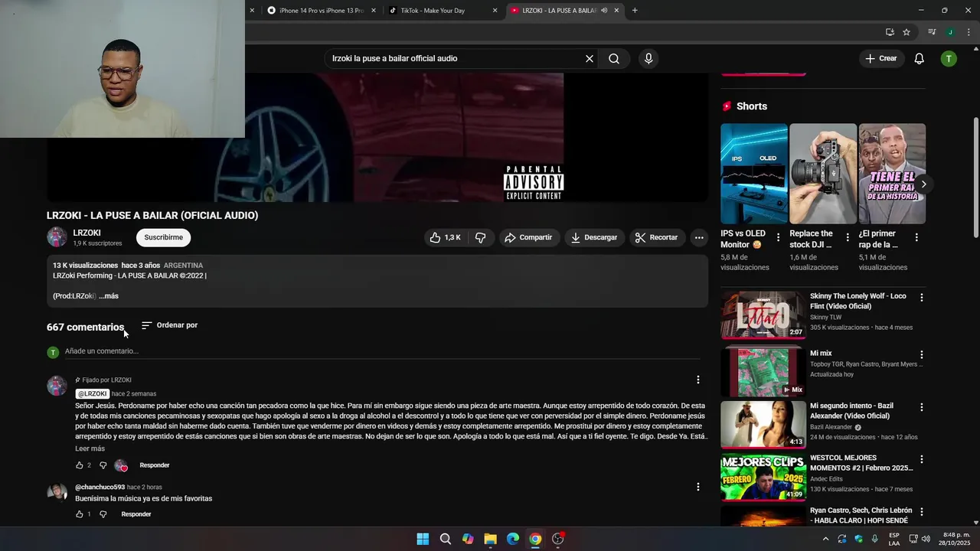The height and width of the screenshot is (551, 980).
Task: Open Replace the stock DJI short
Action: [823, 174]
